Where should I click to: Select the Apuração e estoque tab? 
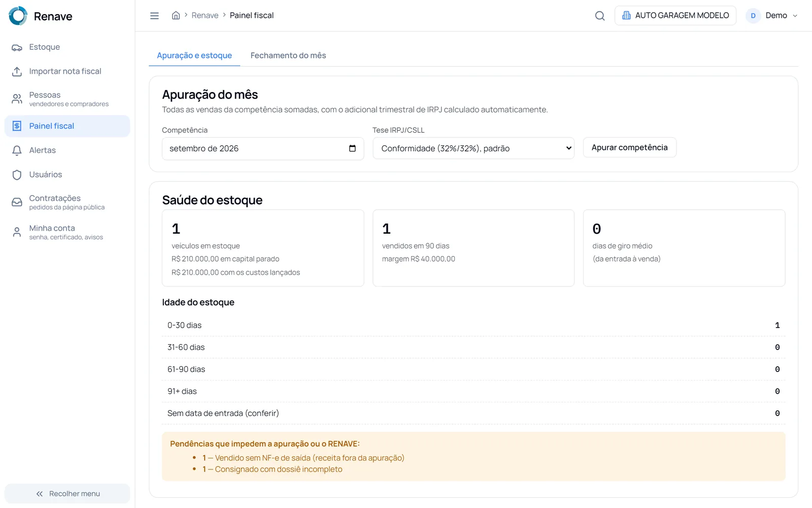pos(194,55)
